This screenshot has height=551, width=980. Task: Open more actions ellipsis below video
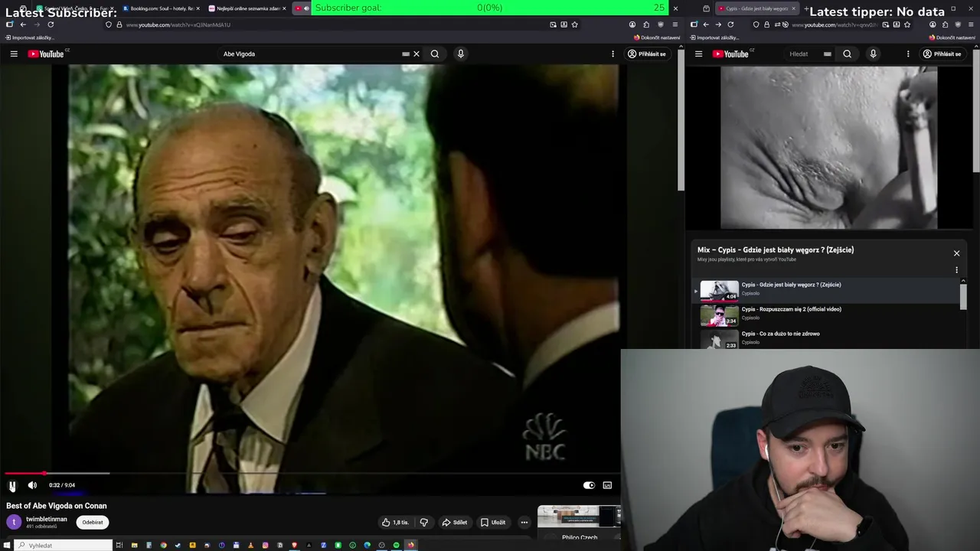(524, 522)
